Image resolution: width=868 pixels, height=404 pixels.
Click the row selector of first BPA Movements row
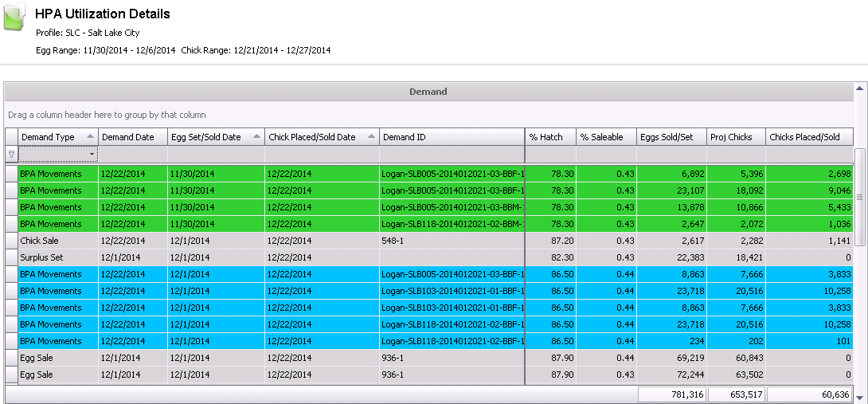coord(11,174)
